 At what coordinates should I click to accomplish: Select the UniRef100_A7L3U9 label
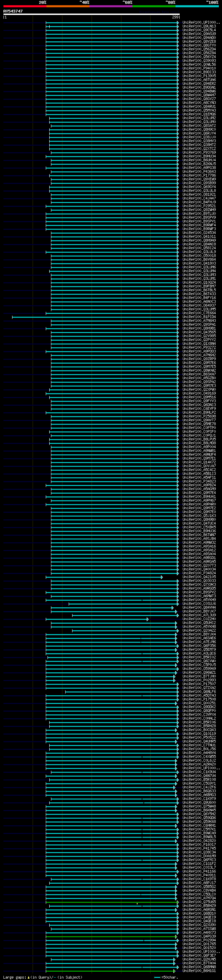(199, 615)
